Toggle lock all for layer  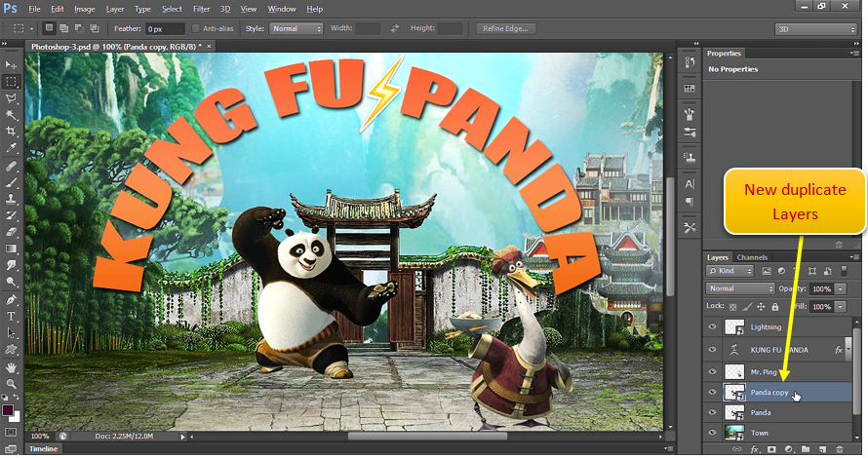775,306
